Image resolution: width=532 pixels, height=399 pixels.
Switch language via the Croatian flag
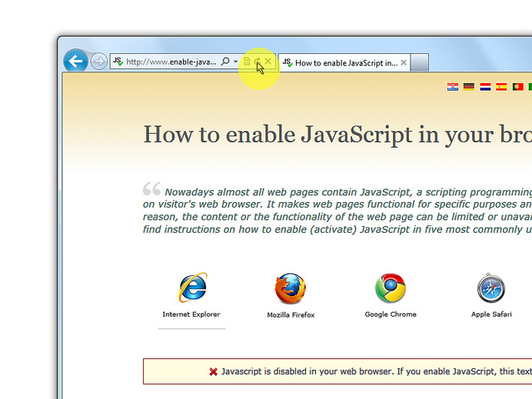[452, 86]
